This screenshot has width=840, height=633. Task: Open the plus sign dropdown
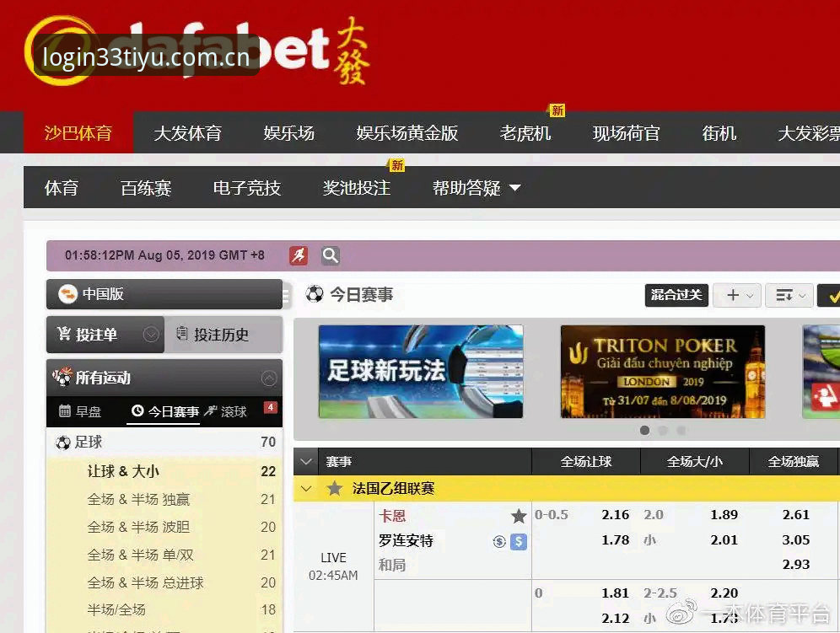[737, 296]
